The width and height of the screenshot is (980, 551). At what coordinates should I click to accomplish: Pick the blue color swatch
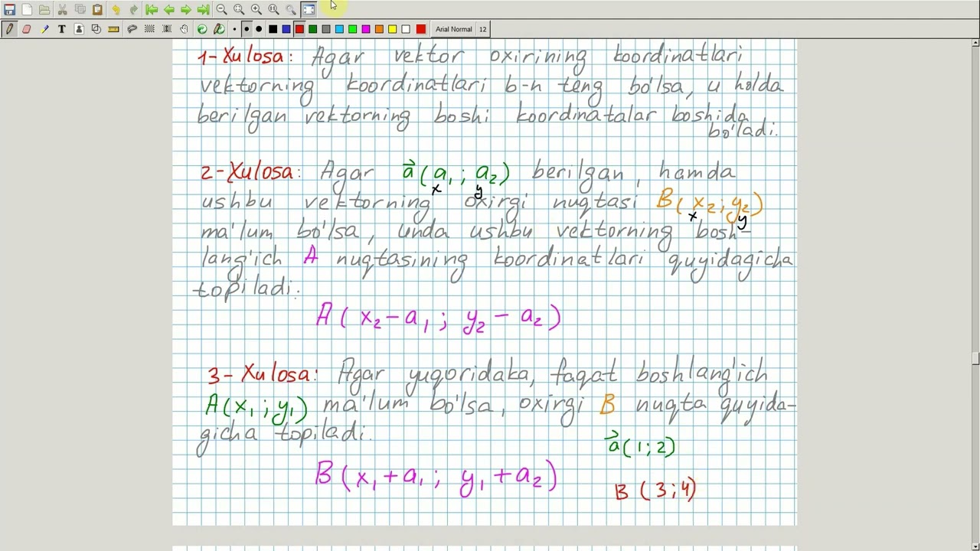[x=286, y=29]
